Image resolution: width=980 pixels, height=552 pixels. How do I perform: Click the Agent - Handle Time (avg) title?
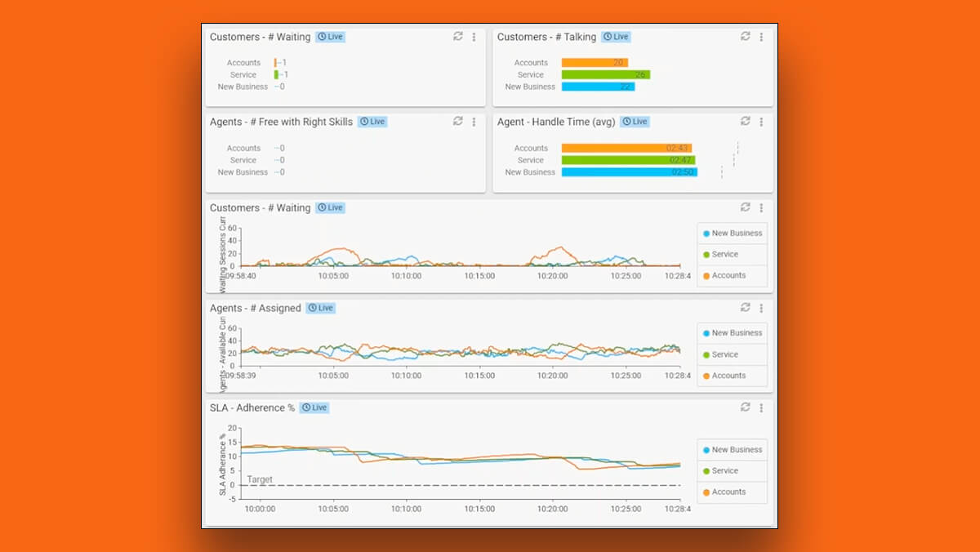click(556, 122)
